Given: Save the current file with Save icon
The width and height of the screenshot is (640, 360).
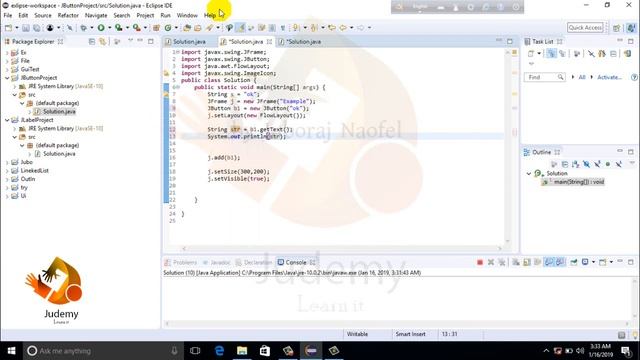Looking at the screenshot, I should tap(26, 28).
